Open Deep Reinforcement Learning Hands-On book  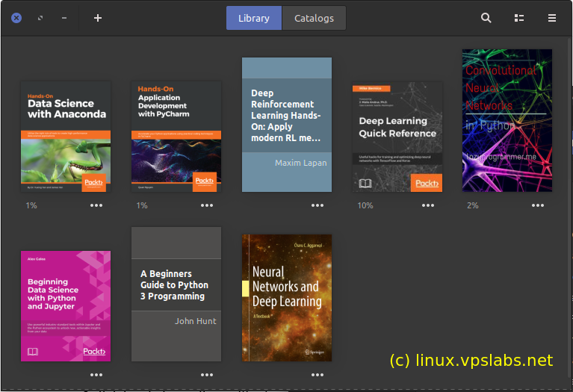coord(287,125)
